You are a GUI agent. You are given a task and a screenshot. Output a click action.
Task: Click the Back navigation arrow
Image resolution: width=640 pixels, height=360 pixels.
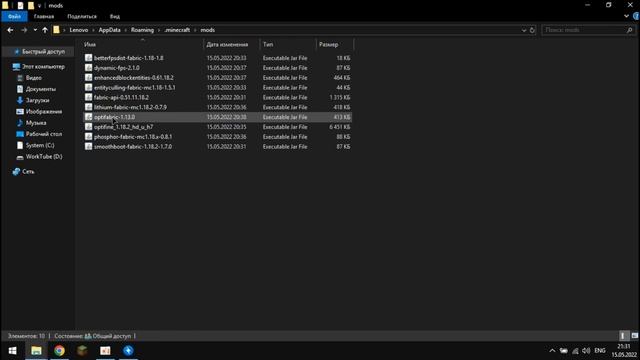point(10,30)
